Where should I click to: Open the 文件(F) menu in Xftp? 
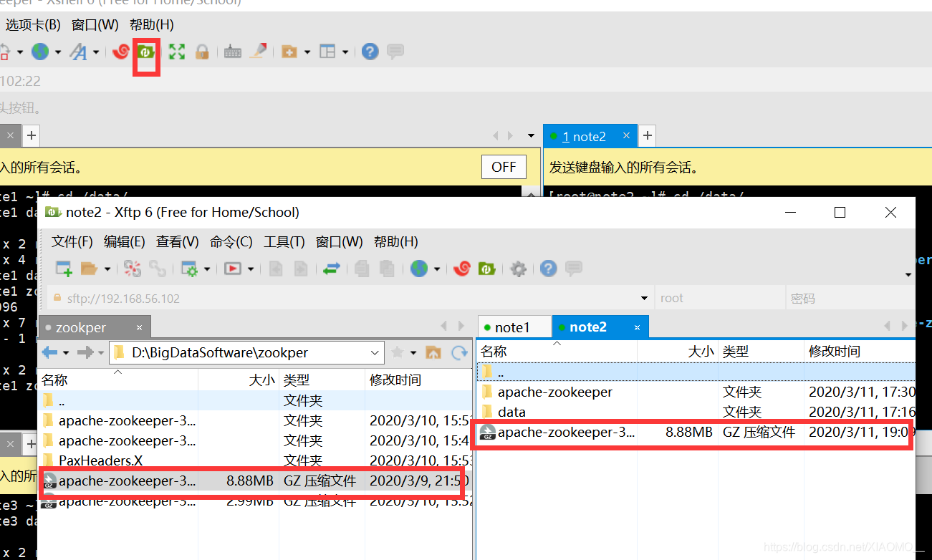(x=72, y=241)
